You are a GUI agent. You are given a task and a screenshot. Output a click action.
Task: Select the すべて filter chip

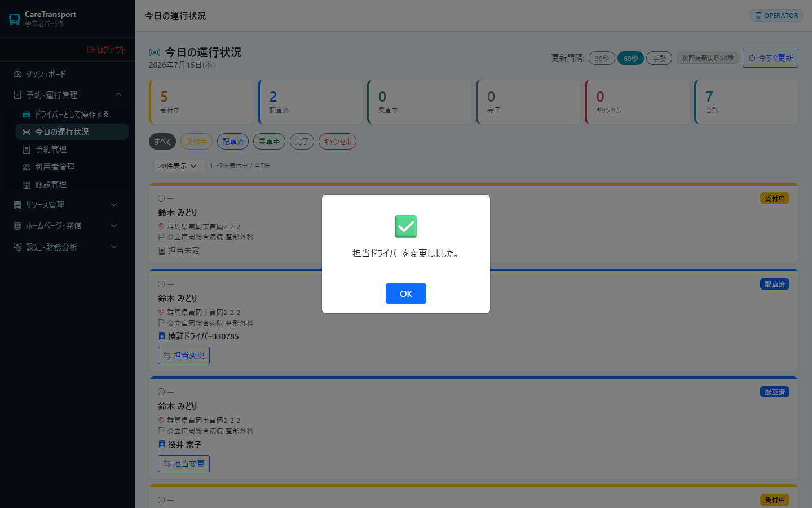[162, 142]
